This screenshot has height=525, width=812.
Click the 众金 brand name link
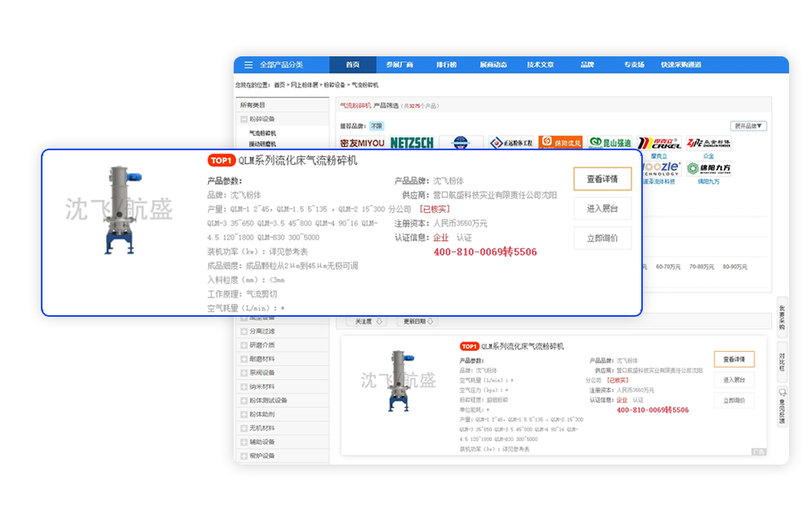click(708, 156)
